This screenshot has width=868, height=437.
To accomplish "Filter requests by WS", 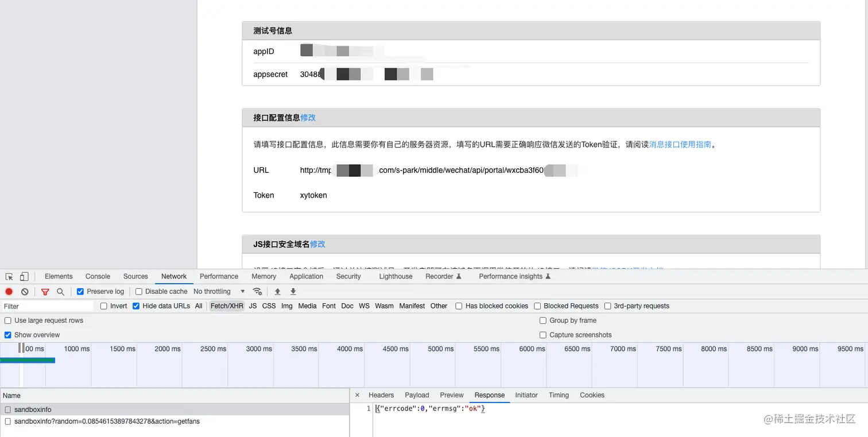I will pyautogui.click(x=364, y=306).
